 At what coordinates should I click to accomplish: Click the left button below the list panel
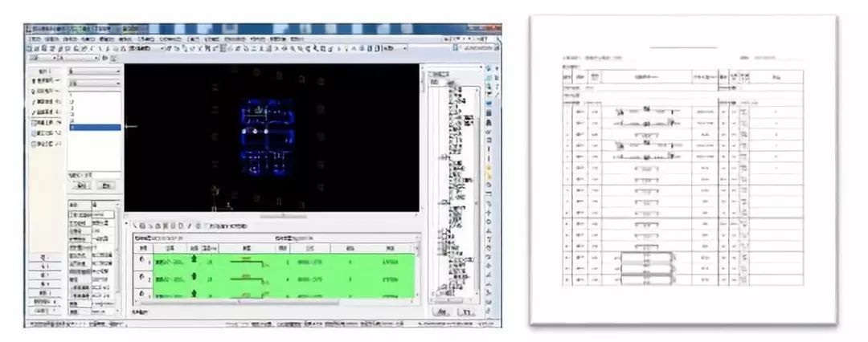[81, 185]
